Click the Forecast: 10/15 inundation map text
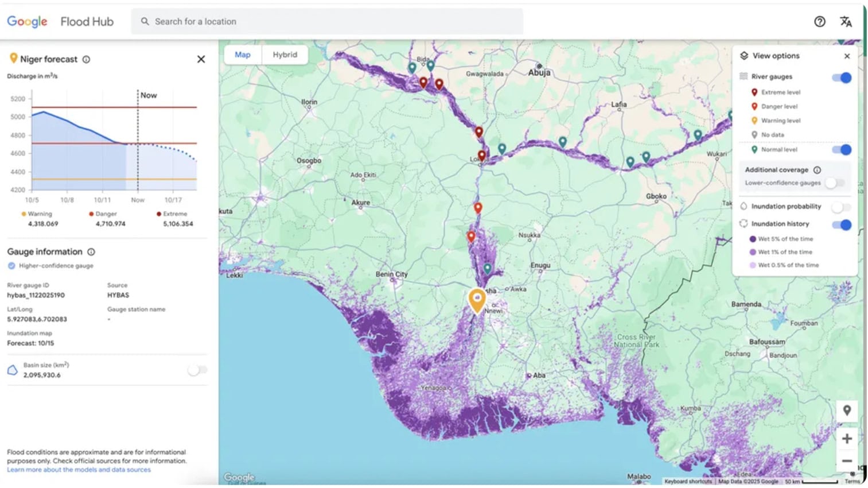This screenshot has width=868, height=488. [30, 343]
